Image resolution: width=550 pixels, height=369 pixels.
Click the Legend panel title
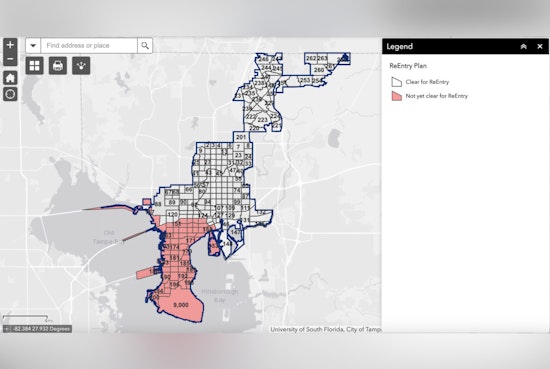point(400,46)
